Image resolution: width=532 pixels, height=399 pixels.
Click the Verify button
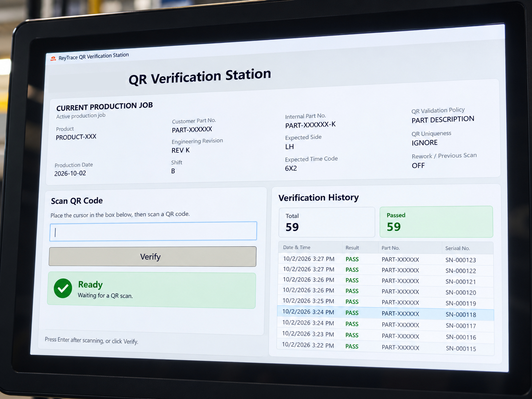152,256
